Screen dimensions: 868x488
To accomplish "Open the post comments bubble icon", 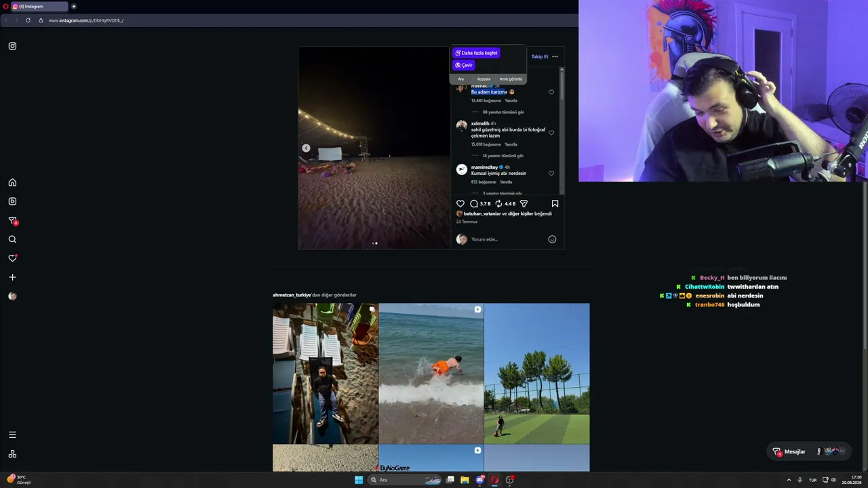I will (x=474, y=203).
